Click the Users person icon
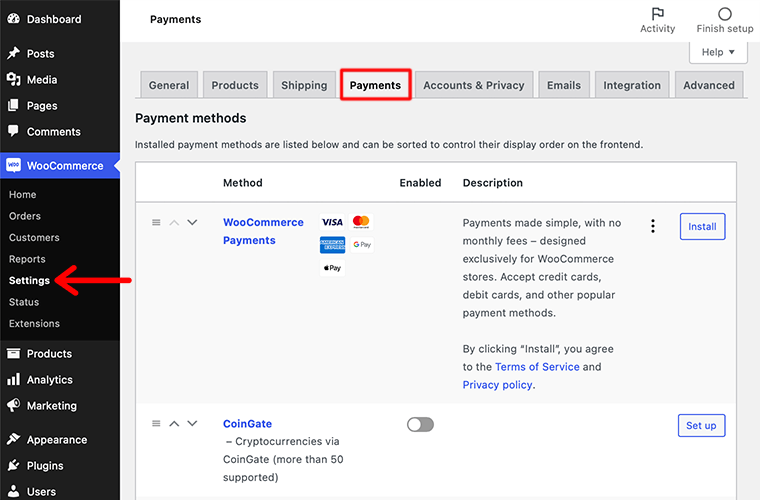 click(14, 491)
